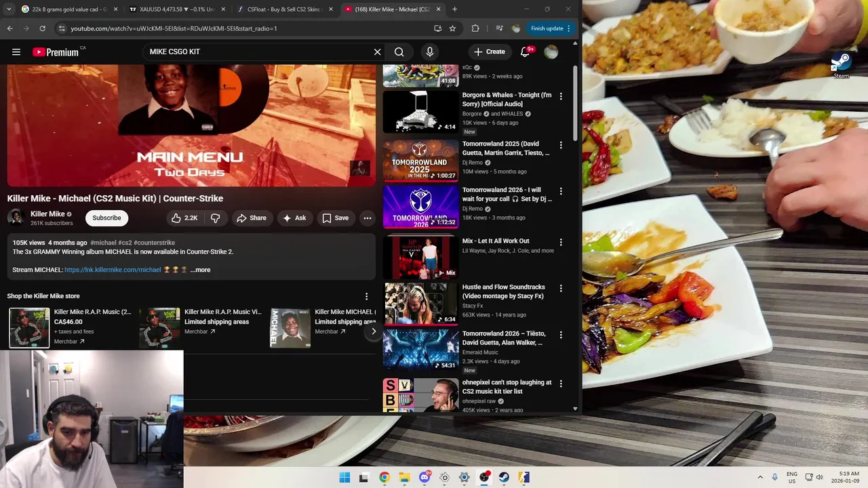Open menu for Hustle and Flow Soundtracks
The height and width of the screenshot is (488, 868).
pyautogui.click(x=561, y=288)
